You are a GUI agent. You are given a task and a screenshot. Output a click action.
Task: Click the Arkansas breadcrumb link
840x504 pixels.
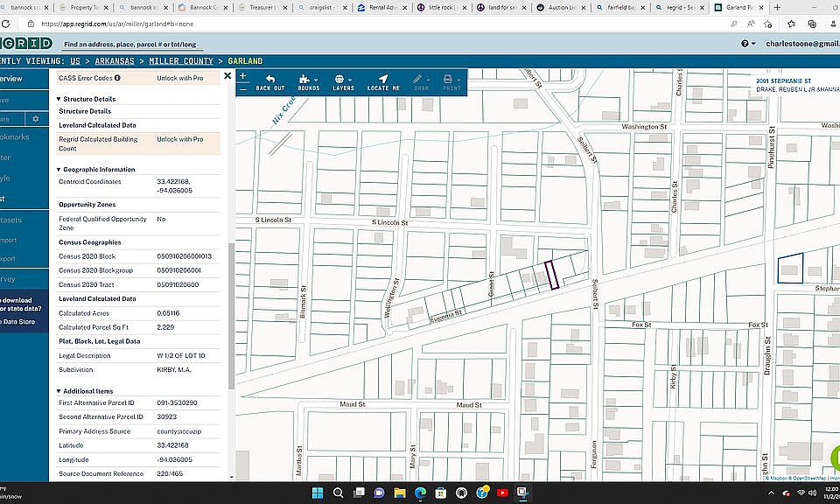coord(115,61)
